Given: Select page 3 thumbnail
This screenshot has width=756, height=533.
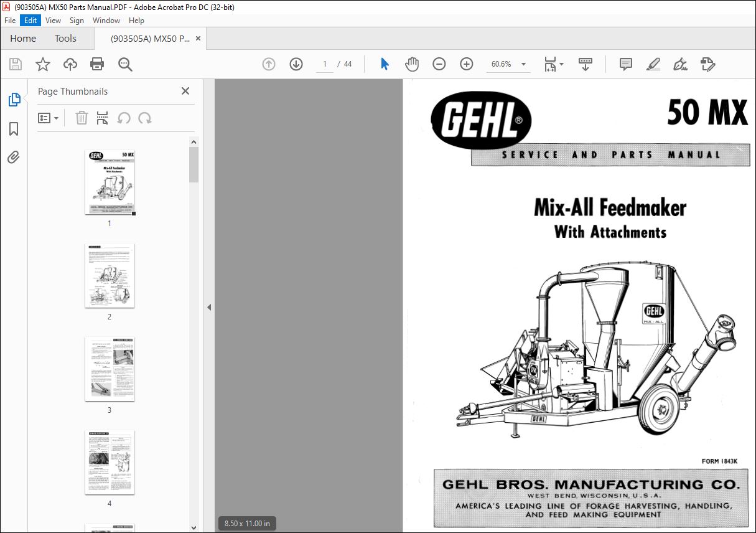Looking at the screenshot, I should [110, 369].
